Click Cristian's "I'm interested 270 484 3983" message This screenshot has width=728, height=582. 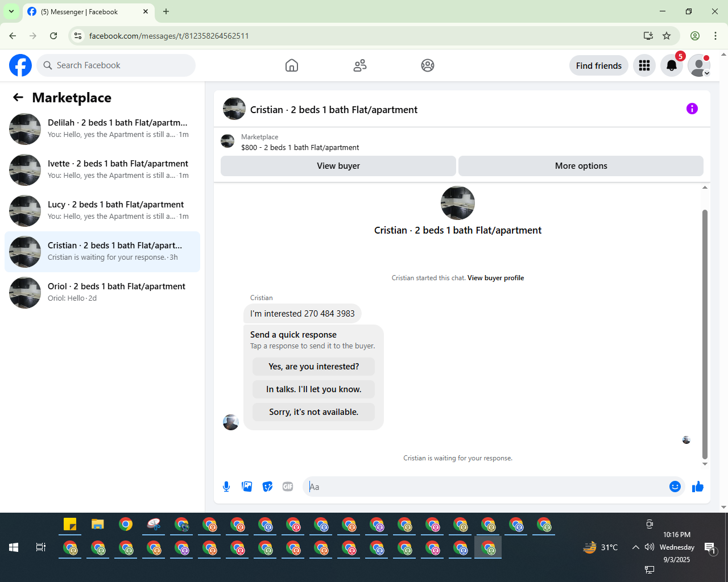tap(303, 314)
